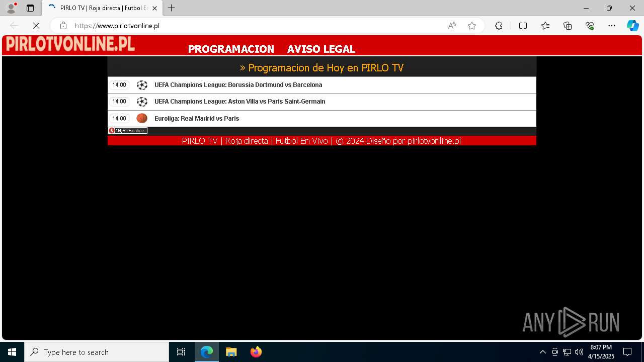Click soccer ball icon for Aston Villa match
The width and height of the screenshot is (644, 362).
point(142,102)
